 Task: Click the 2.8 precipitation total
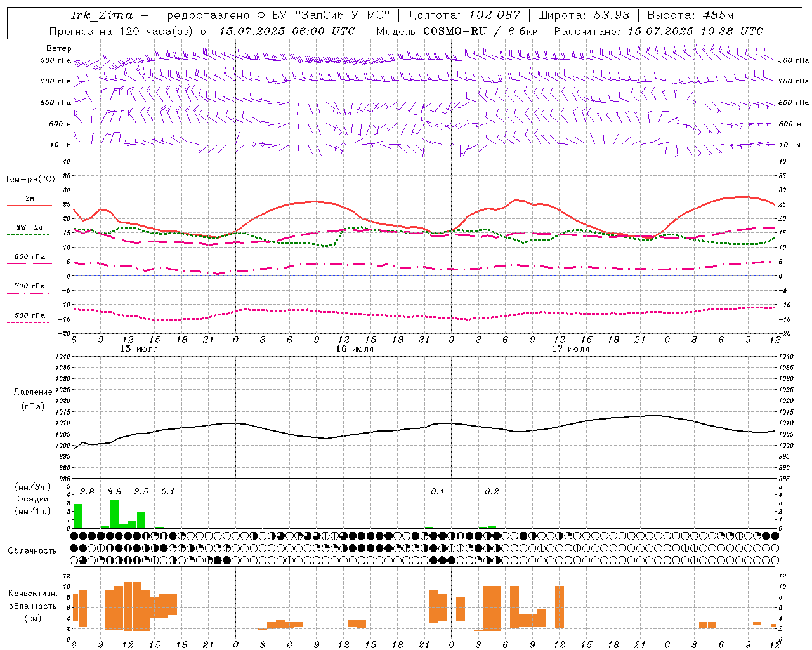[87, 491]
